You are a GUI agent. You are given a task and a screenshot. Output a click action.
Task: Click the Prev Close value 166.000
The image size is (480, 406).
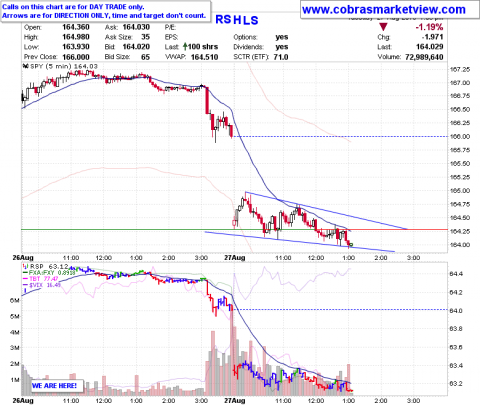click(76, 57)
